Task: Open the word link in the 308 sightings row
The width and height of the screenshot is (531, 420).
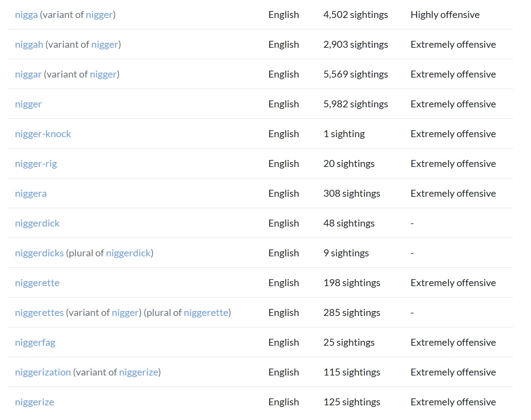Action: [31, 194]
